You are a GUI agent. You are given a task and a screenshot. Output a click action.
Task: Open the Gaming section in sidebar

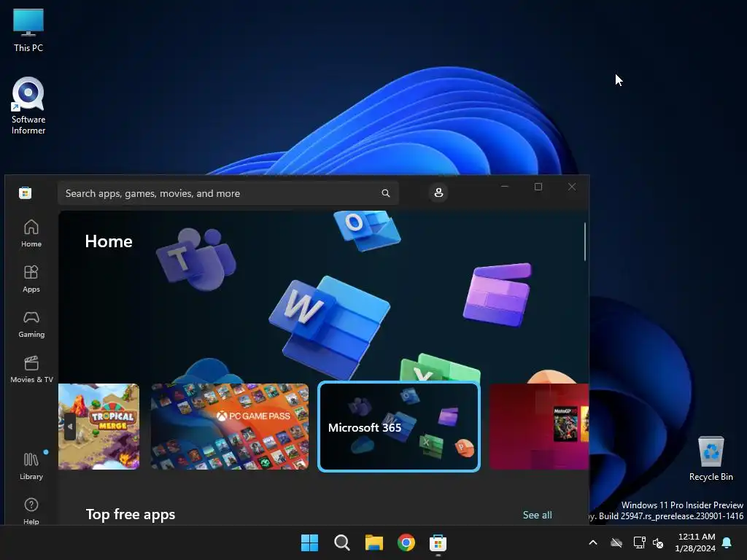(31, 324)
